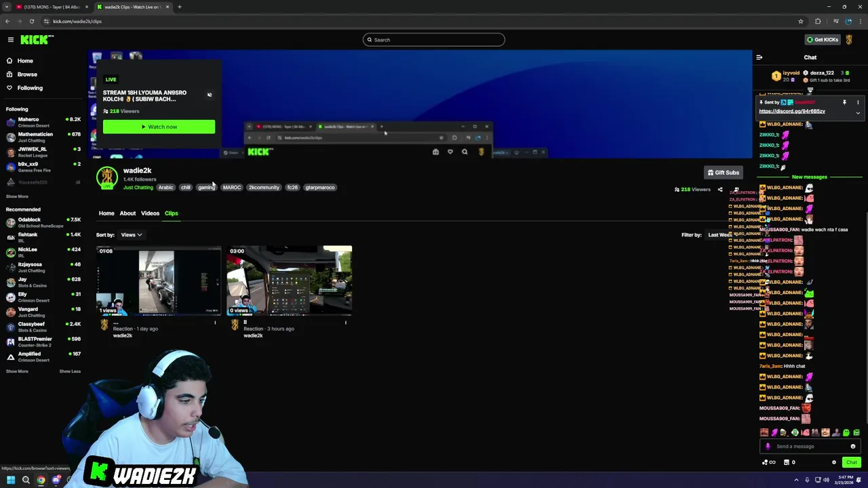
Task: Open a new browser tab
Action: coord(180,7)
